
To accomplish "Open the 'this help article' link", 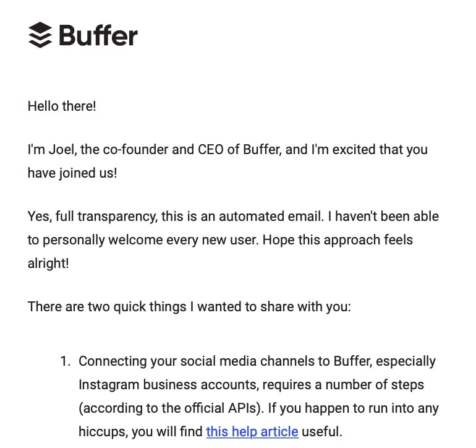I will 252,431.
